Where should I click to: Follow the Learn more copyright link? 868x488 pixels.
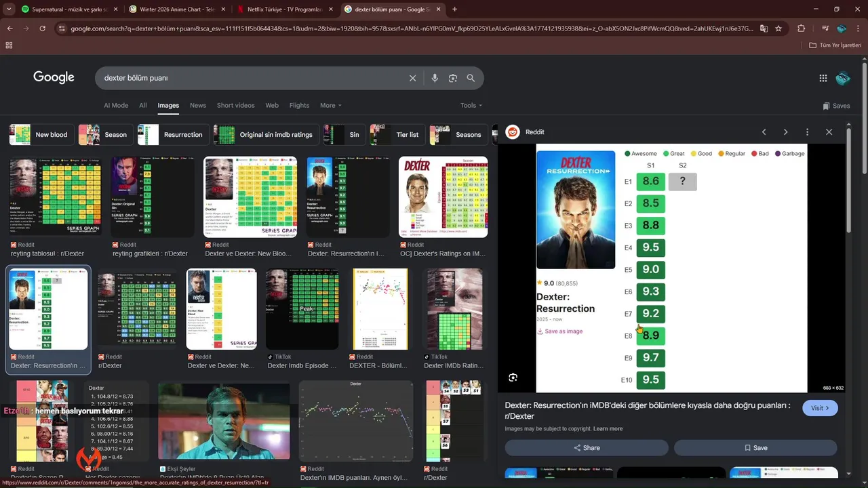click(x=608, y=429)
